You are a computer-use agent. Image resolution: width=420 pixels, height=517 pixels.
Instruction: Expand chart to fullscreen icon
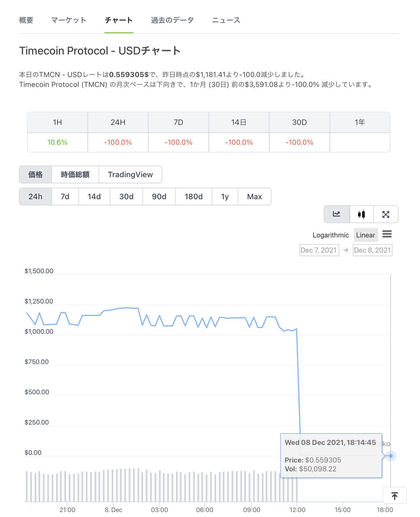(x=386, y=214)
